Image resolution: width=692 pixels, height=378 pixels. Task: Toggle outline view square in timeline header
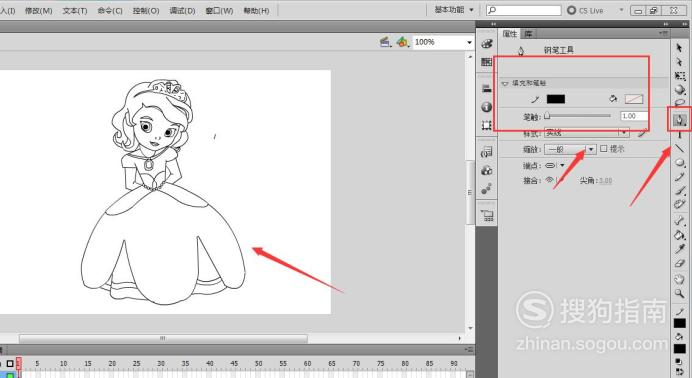pos(10,364)
